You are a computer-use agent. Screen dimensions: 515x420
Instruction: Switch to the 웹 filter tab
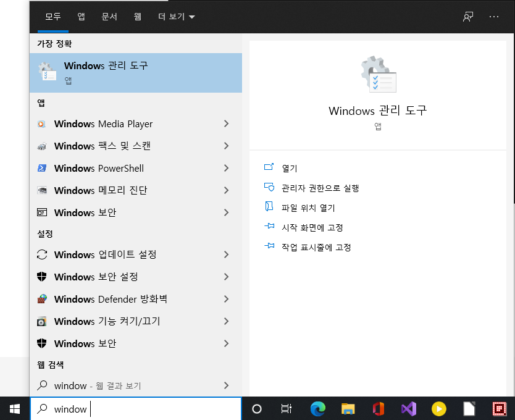(x=138, y=17)
